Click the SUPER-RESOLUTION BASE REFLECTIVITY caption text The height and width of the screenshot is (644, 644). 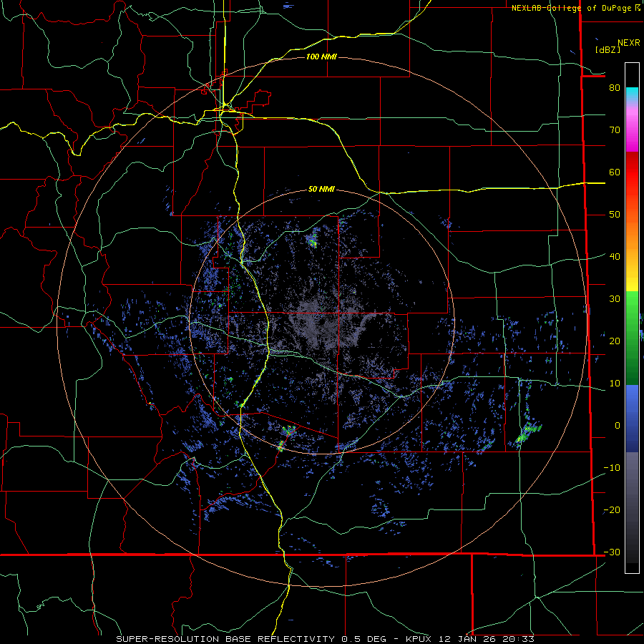coord(225,639)
